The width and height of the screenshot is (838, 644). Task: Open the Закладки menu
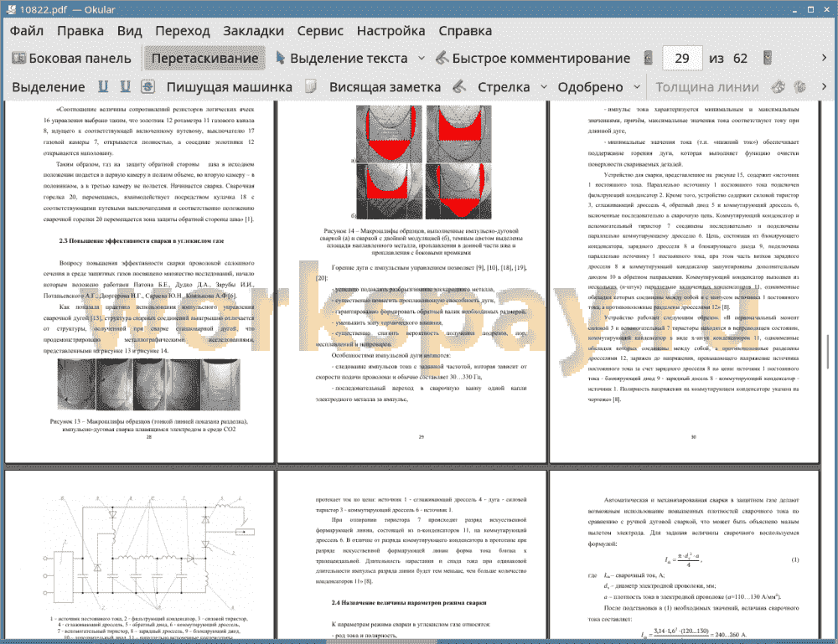coord(253,31)
